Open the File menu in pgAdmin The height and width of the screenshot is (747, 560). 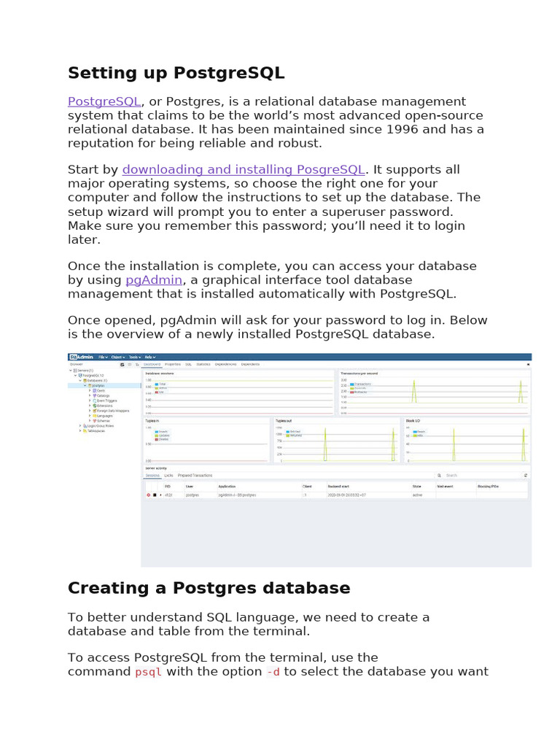point(103,357)
